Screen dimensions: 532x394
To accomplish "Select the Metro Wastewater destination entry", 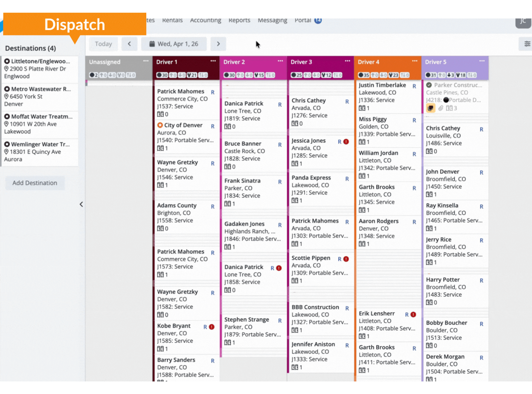I will coord(39,96).
